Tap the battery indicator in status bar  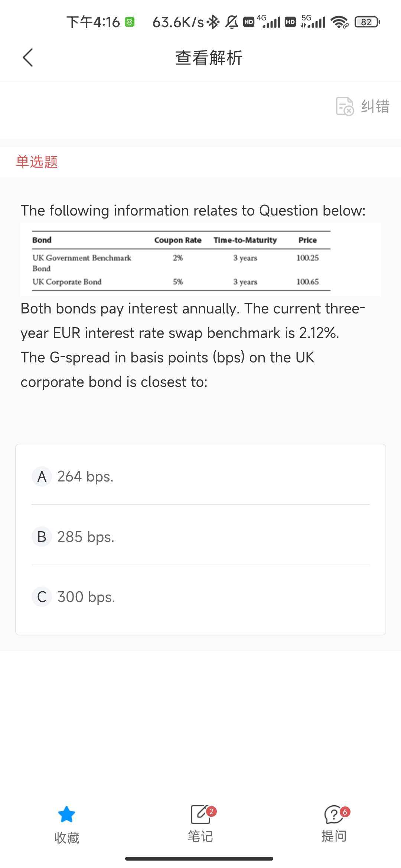[x=367, y=22]
